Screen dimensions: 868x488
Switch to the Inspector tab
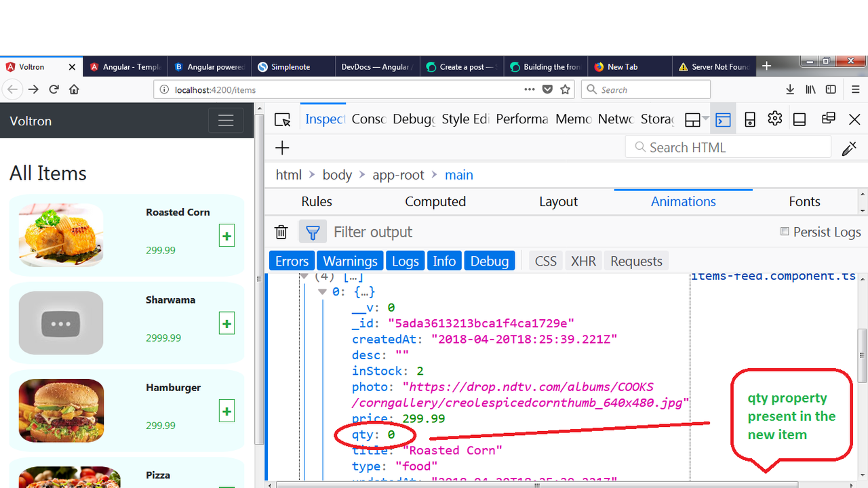point(325,119)
